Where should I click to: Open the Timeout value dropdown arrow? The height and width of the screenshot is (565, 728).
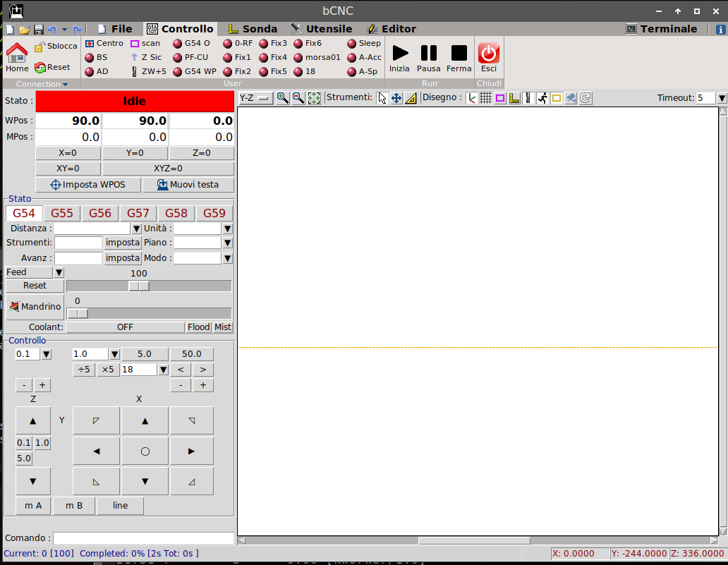tap(722, 98)
